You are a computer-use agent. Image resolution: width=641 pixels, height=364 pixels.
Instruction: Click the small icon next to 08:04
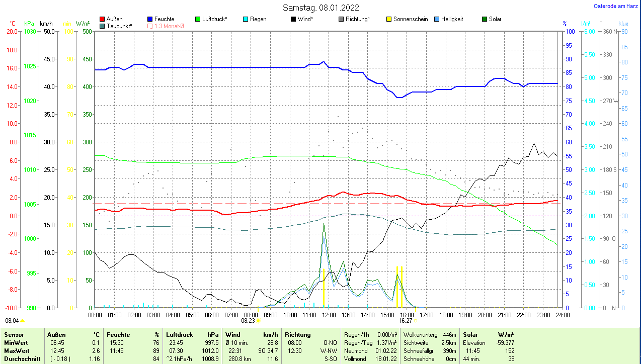22,320
